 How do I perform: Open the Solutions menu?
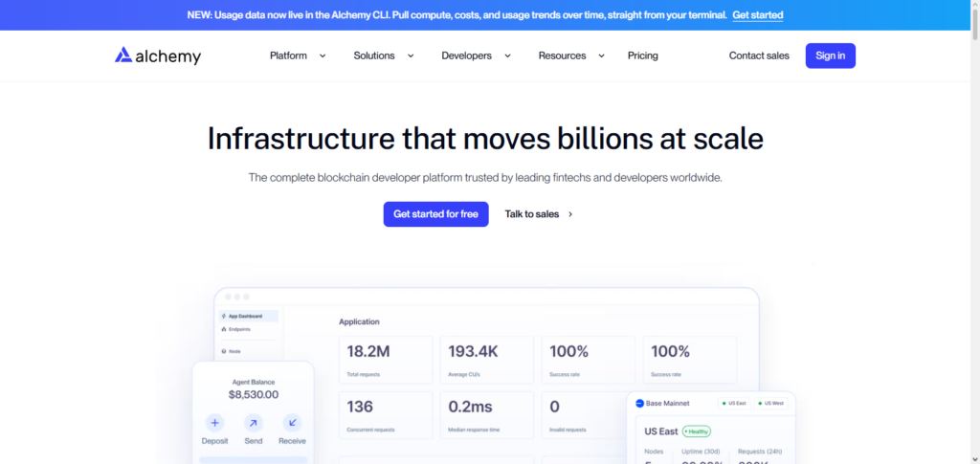(x=374, y=55)
